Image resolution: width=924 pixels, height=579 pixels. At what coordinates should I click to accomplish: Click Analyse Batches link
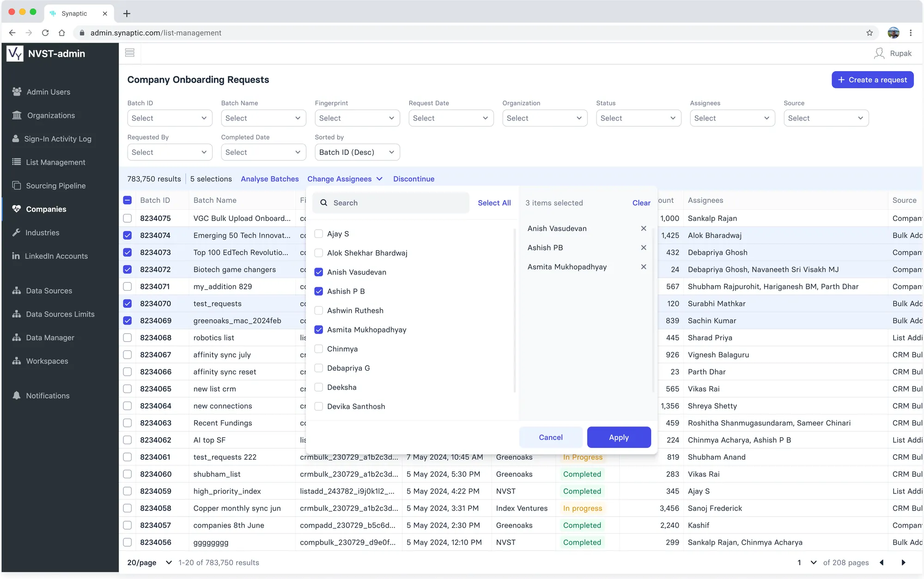(269, 179)
